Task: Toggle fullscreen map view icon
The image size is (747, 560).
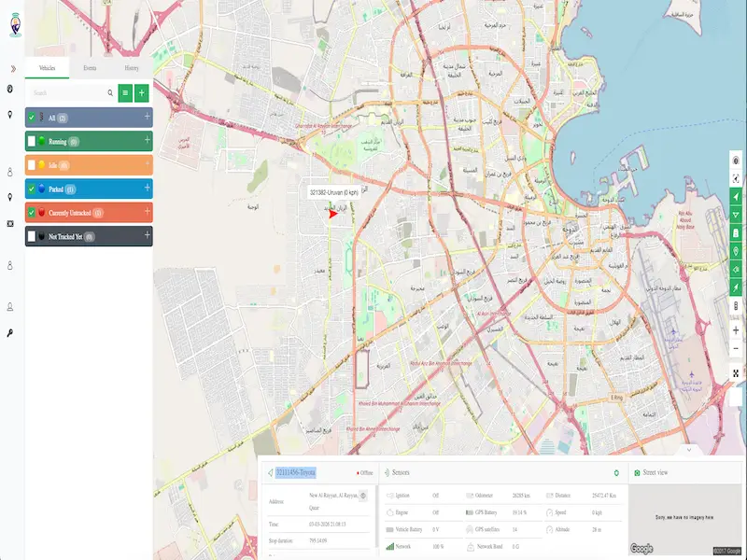Action: point(736,372)
